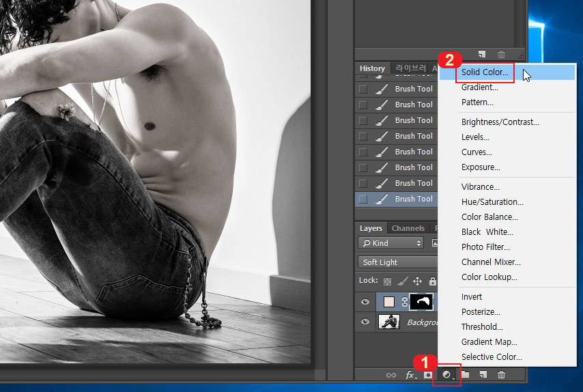
Task: Hide the color fill layer eye icon
Action: tap(365, 302)
